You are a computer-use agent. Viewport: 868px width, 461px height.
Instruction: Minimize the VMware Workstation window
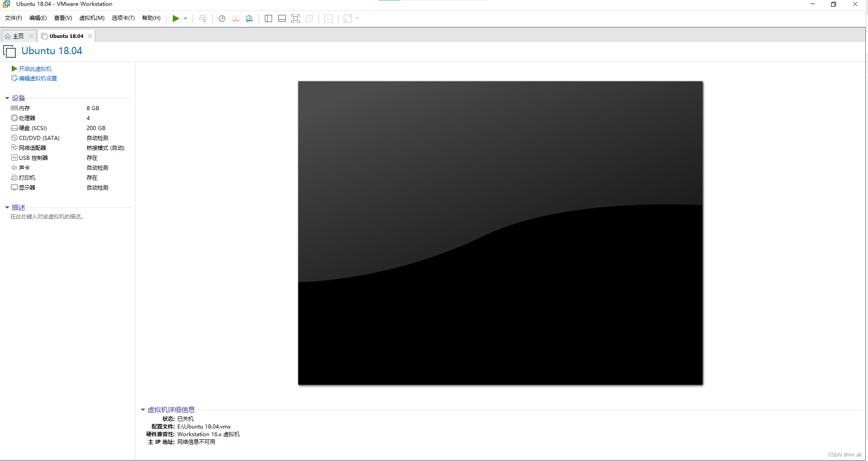coord(813,4)
